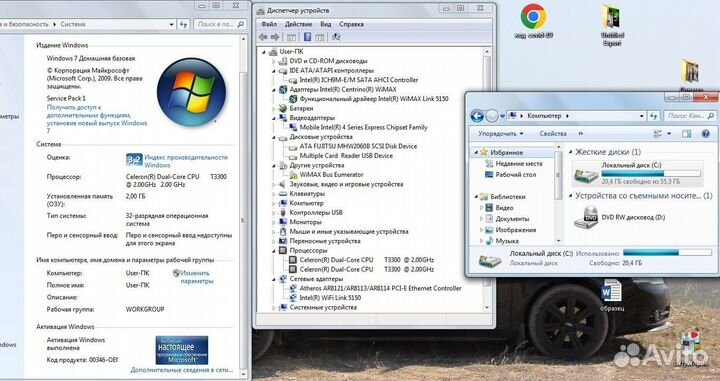This screenshot has width=720, height=381.
Task: Collapse the Дисковые устройства node
Action: pos(274,137)
